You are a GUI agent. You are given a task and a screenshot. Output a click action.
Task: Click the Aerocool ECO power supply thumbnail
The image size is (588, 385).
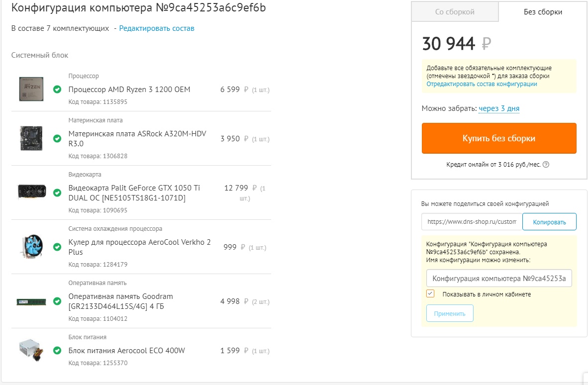(32, 350)
